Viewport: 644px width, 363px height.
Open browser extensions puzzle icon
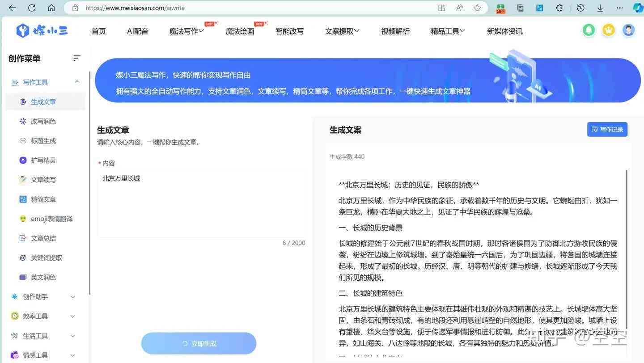click(559, 8)
